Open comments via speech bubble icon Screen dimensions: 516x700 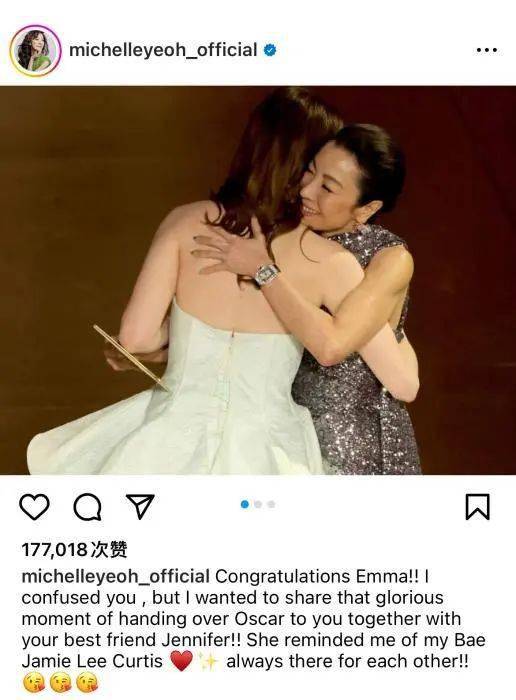tap(87, 507)
